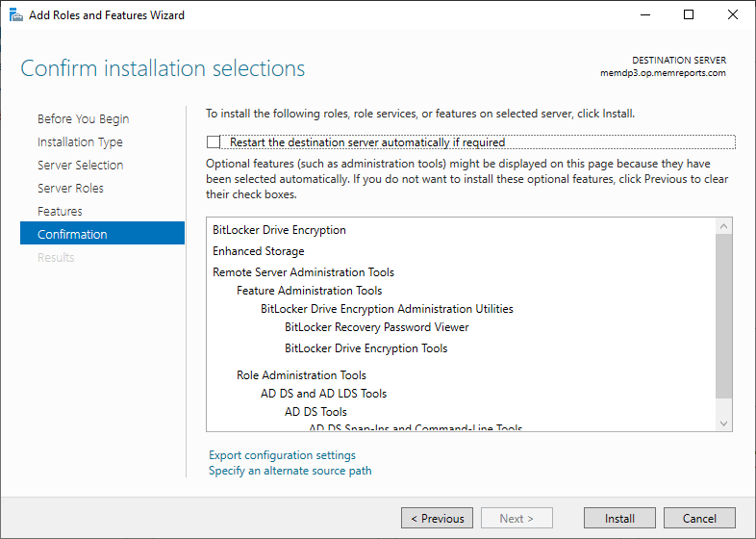Open Specify an alternate source path link
Image resolution: width=756 pixels, height=539 pixels.
[x=290, y=471]
